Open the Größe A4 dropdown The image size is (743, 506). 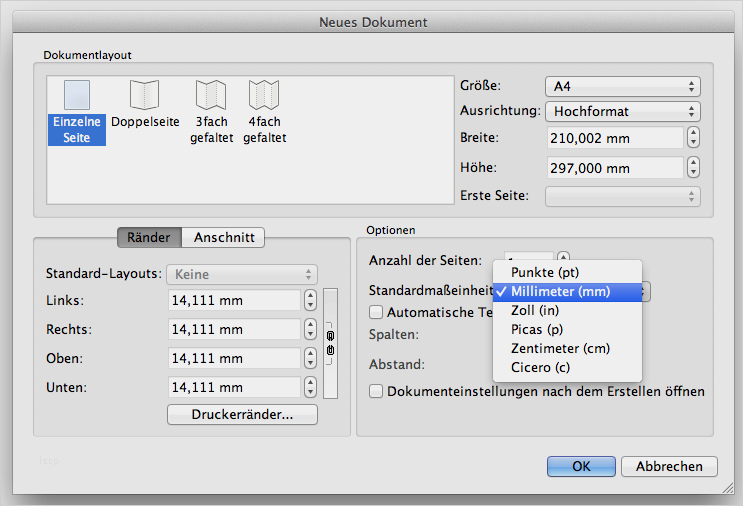623,86
